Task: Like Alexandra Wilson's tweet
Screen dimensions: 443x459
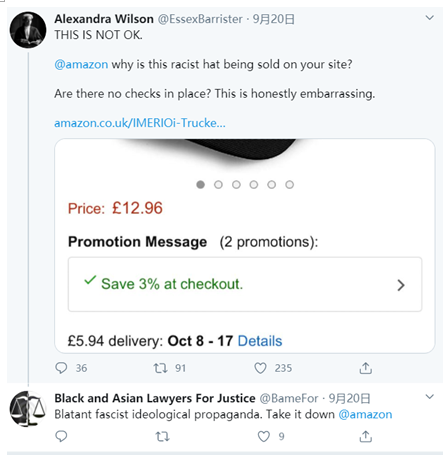Action: [x=260, y=368]
